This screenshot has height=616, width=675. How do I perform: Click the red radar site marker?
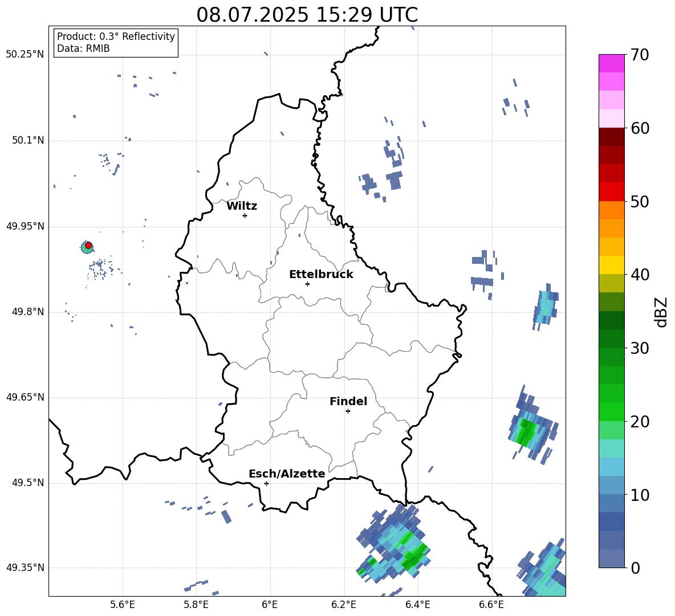[88, 246]
